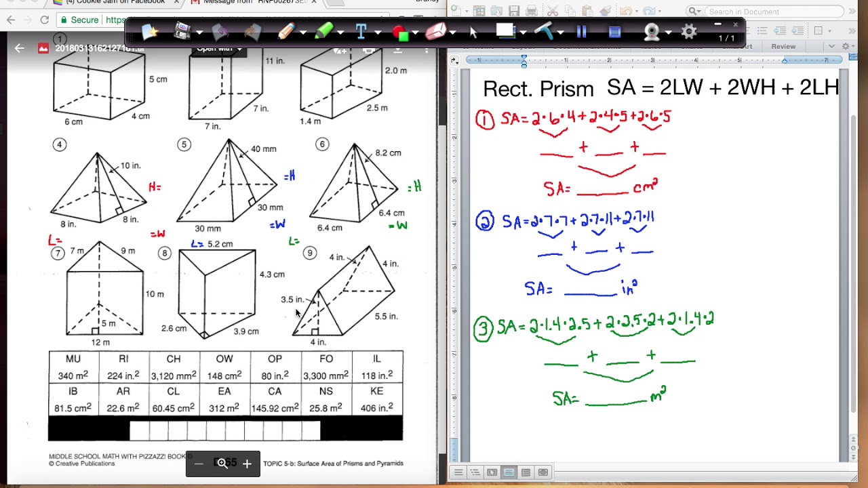868x488 pixels.
Task: Expand the eraser tool dropdown arrow
Action: 454,33
